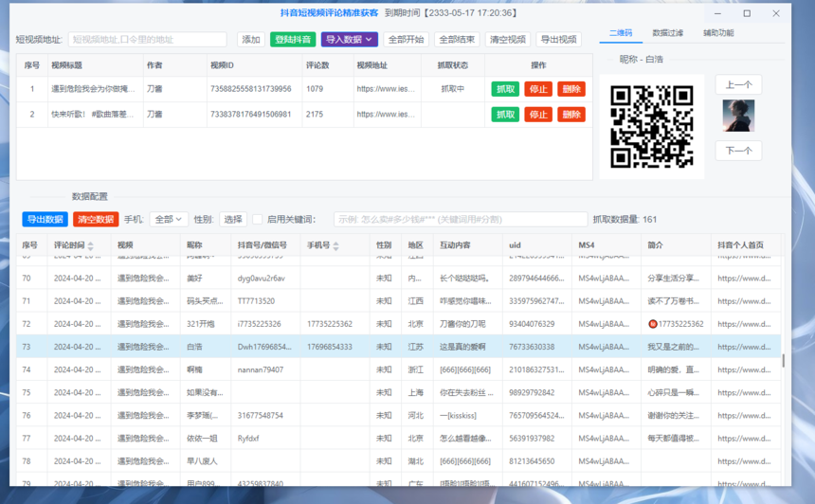Click the 导出视频 button
The image size is (815, 504).
pyautogui.click(x=559, y=40)
